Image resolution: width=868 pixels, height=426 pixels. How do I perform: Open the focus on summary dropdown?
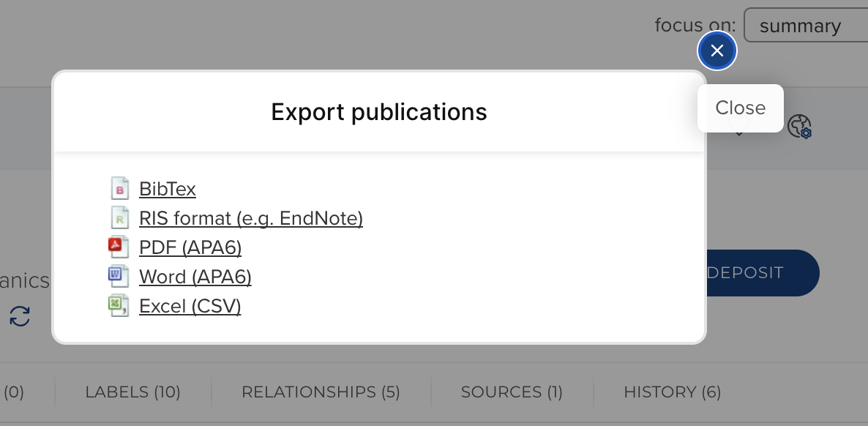(x=805, y=26)
